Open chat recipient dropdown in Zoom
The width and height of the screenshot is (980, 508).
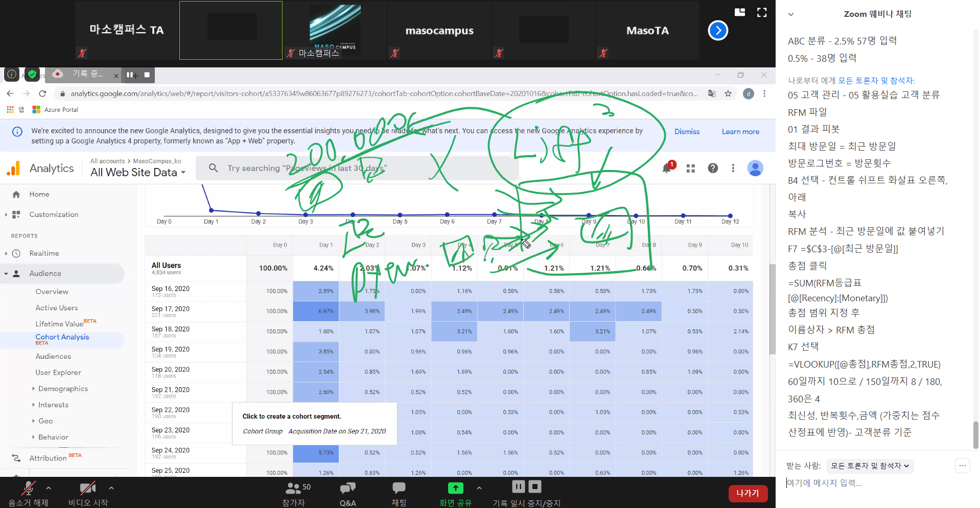click(x=870, y=466)
